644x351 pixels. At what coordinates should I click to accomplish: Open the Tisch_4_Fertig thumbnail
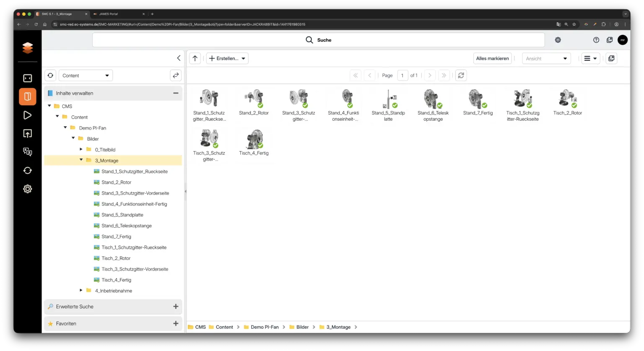pos(254,138)
